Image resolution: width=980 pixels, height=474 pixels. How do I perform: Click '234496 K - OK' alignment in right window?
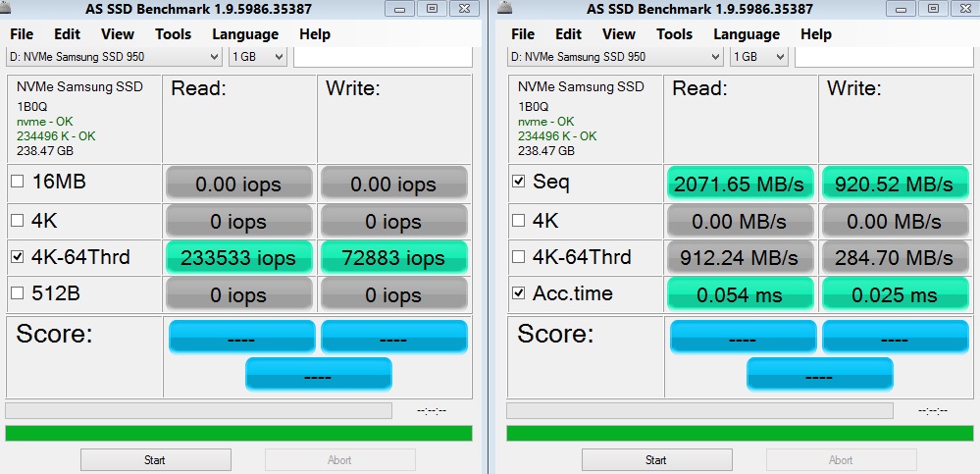point(557,135)
